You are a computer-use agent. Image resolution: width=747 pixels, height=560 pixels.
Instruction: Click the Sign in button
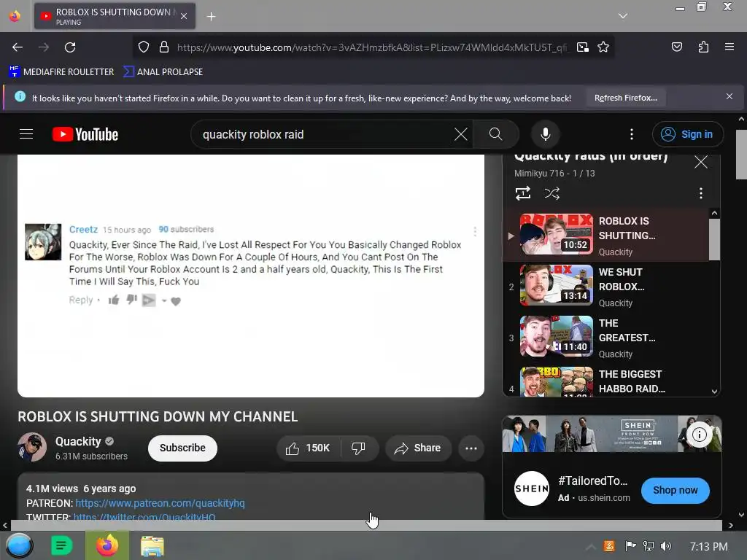tap(687, 134)
